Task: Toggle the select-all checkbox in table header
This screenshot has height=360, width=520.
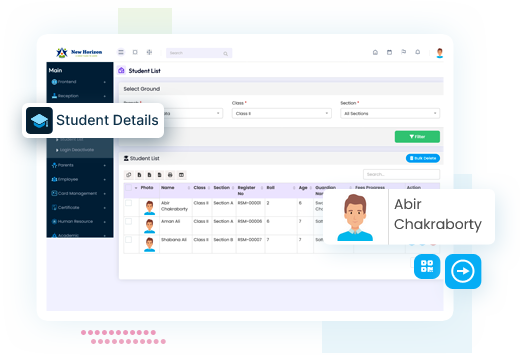Action: click(x=129, y=188)
